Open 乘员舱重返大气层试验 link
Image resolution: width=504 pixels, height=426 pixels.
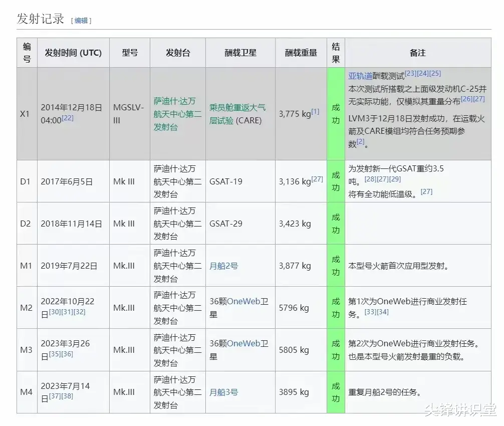(237, 114)
